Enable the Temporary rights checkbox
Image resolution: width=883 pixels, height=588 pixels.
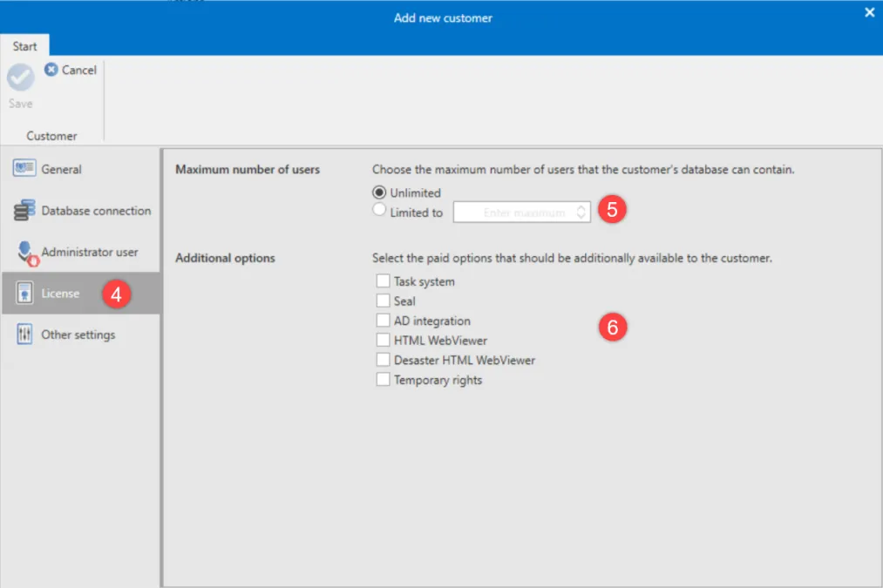click(383, 379)
